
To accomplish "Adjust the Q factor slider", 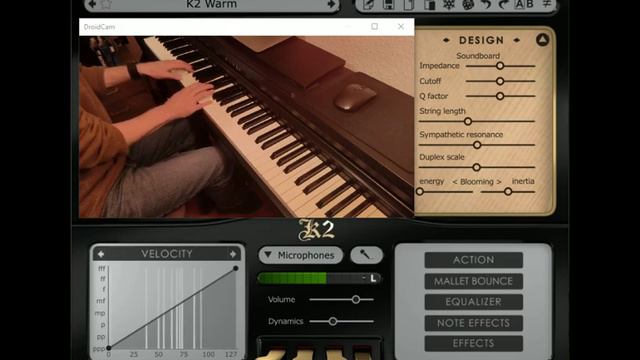I will tap(500, 96).
